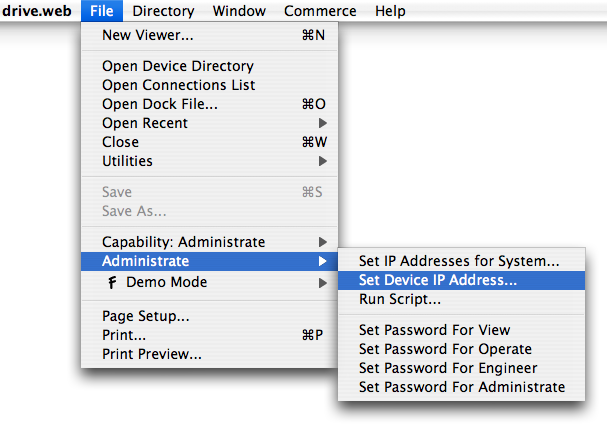This screenshot has width=607, height=436.
Task: Close the open File menu
Action: (x=102, y=11)
